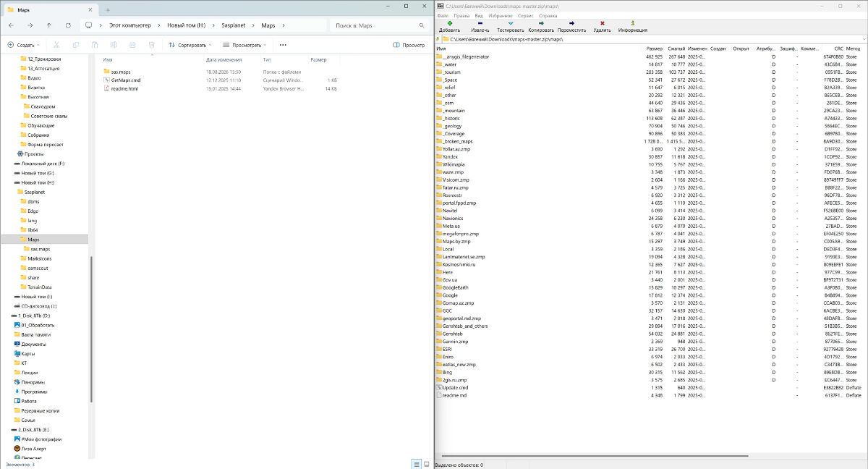Switch to details view in status bar

pos(416,464)
